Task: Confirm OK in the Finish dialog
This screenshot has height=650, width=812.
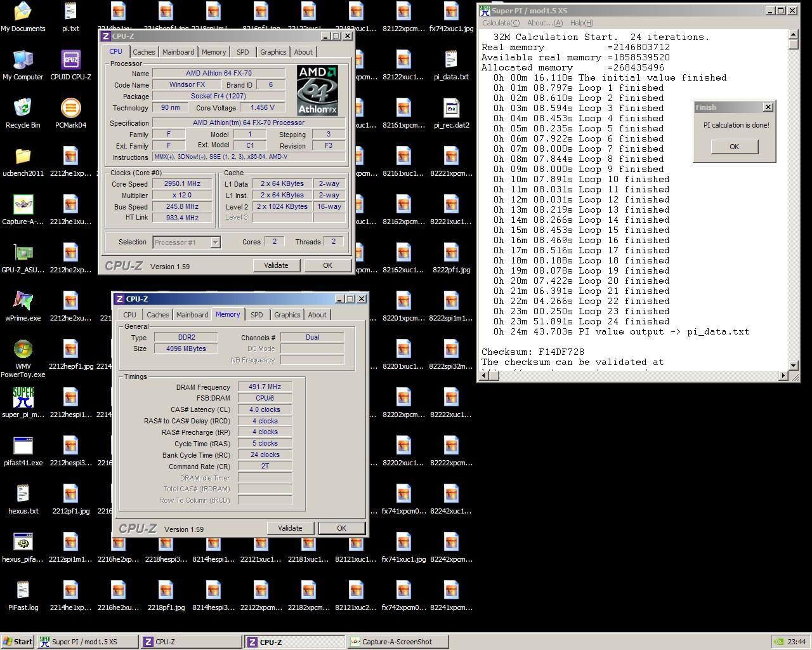Action: (734, 147)
